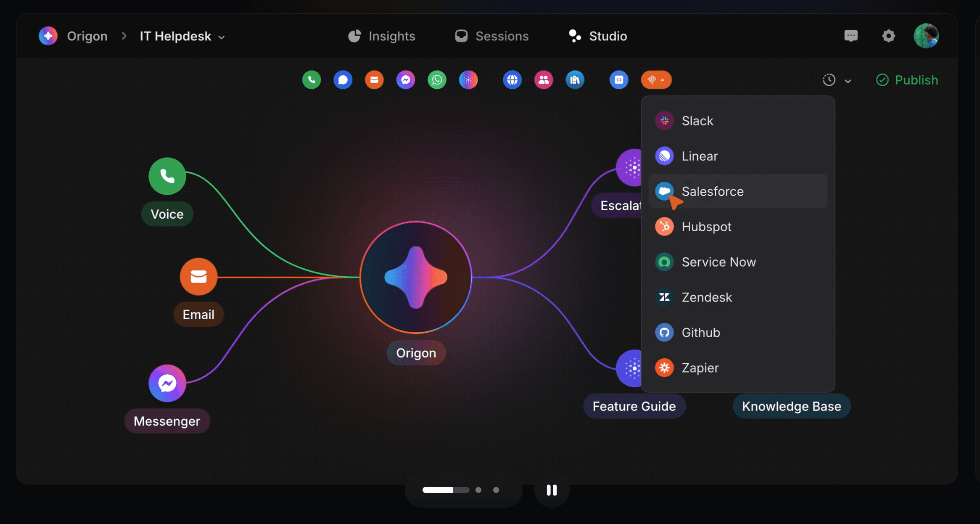Pause the slideshow playback
This screenshot has height=524, width=980.
tap(552, 490)
